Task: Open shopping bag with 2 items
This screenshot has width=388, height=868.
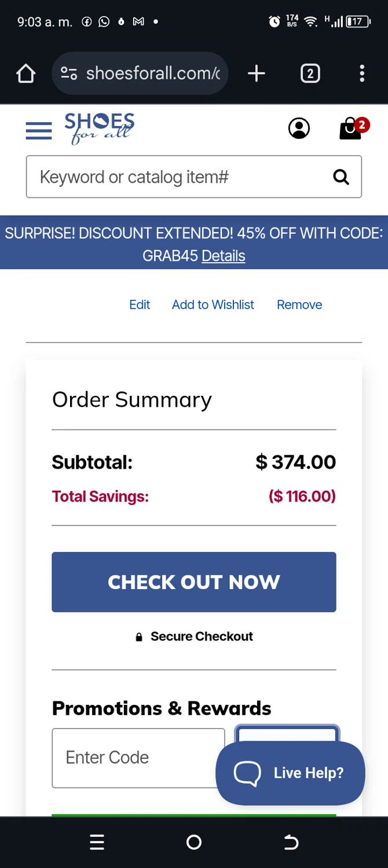Action: coord(353,128)
